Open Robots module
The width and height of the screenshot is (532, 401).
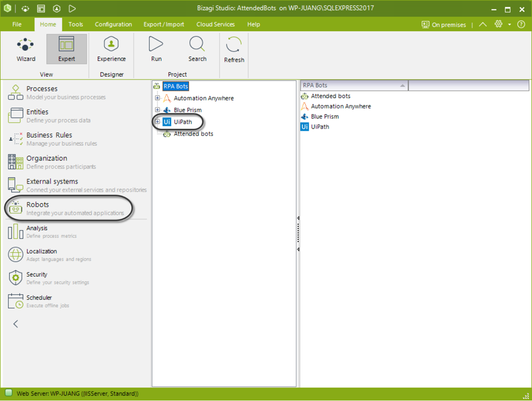pos(76,208)
